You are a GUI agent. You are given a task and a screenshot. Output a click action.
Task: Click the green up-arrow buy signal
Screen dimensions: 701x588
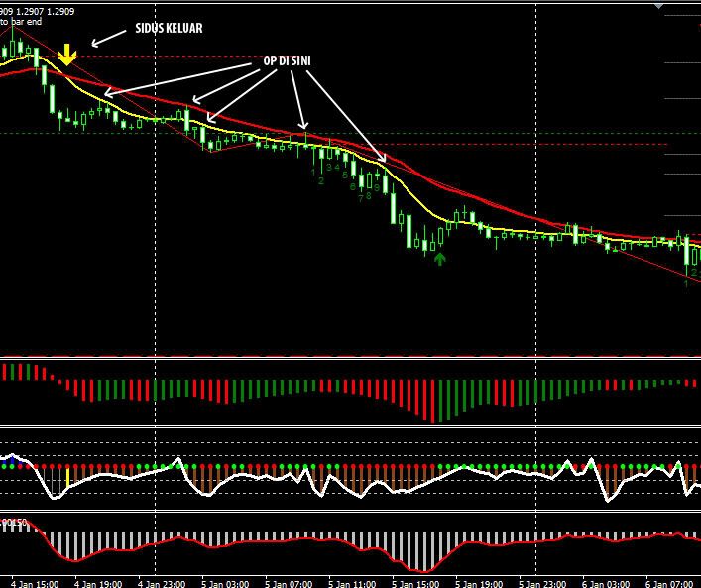click(x=440, y=259)
